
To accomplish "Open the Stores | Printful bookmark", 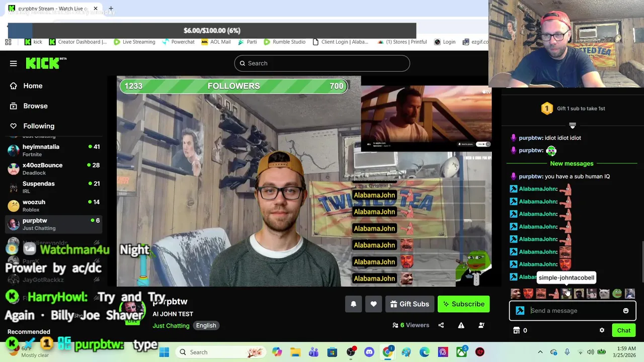I will pos(402,42).
